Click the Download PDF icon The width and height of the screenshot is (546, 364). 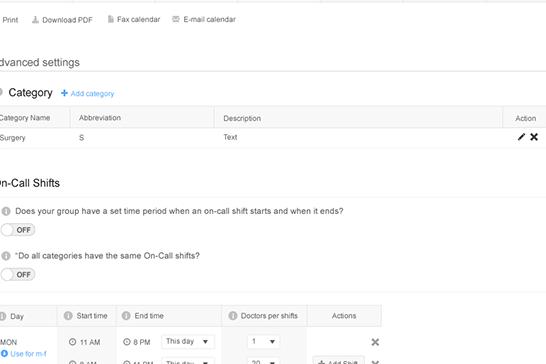click(x=35, y=20)
